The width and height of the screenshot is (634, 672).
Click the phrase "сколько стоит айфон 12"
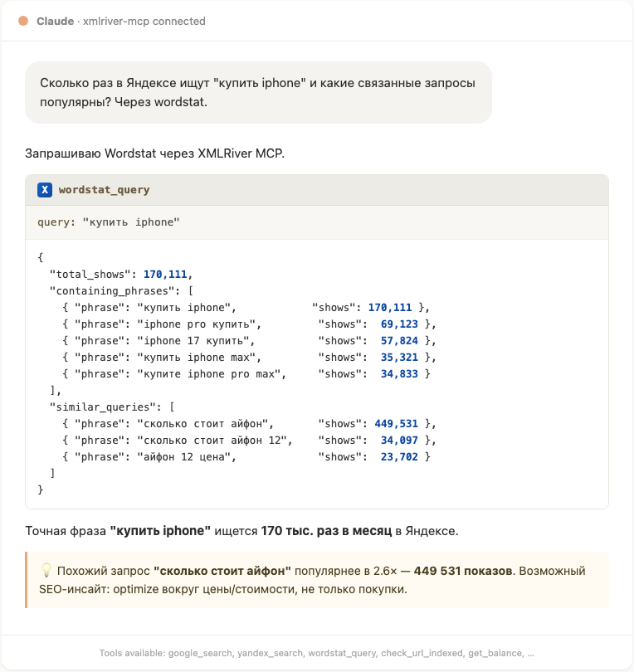(x=212, y=441)
